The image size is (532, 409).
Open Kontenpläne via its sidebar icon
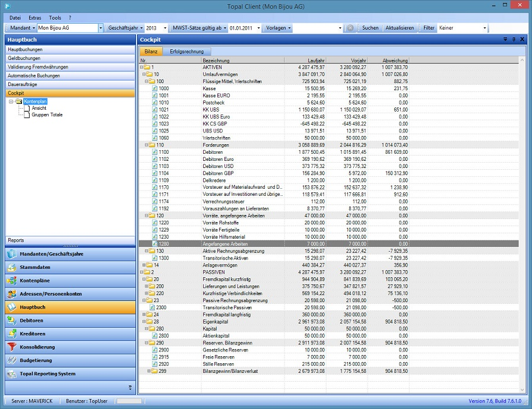[x=12, y=280]
